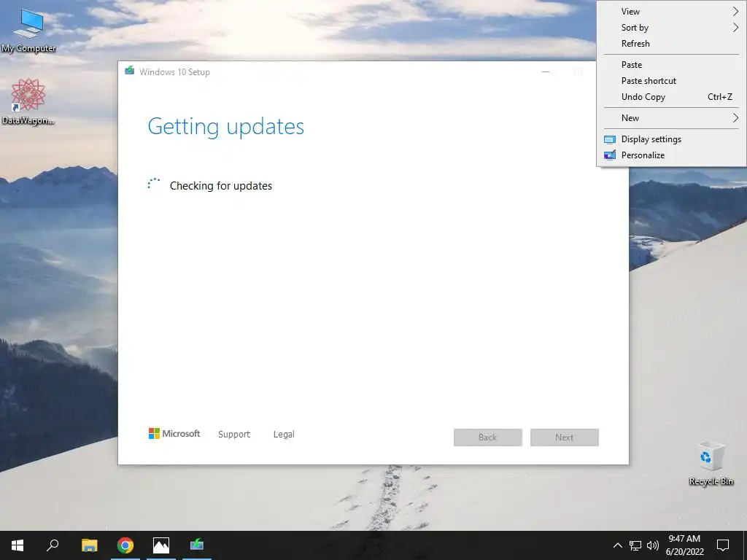Minimize the Windows 10 Setup window
This screenshot has width=747, height=560.
pyautogui.click(x=546, y=72)
